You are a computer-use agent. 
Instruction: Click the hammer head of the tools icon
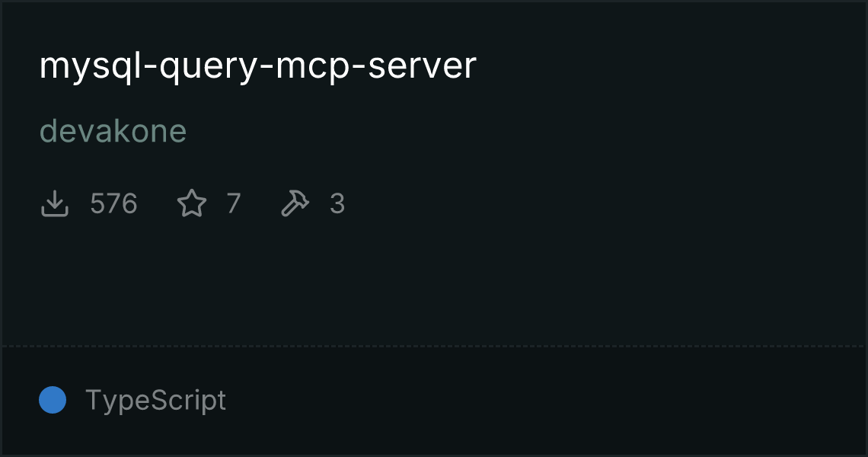[301, 198]
